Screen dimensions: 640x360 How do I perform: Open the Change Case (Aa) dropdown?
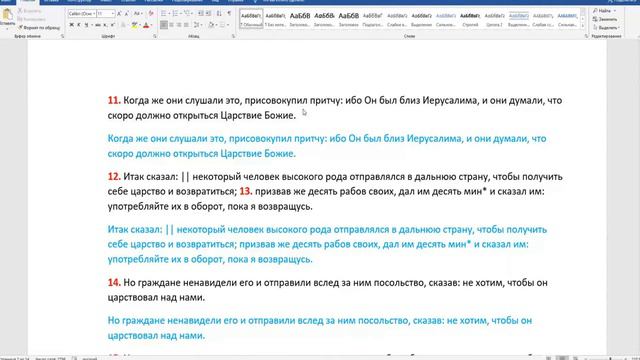click(x=138, y=13)
